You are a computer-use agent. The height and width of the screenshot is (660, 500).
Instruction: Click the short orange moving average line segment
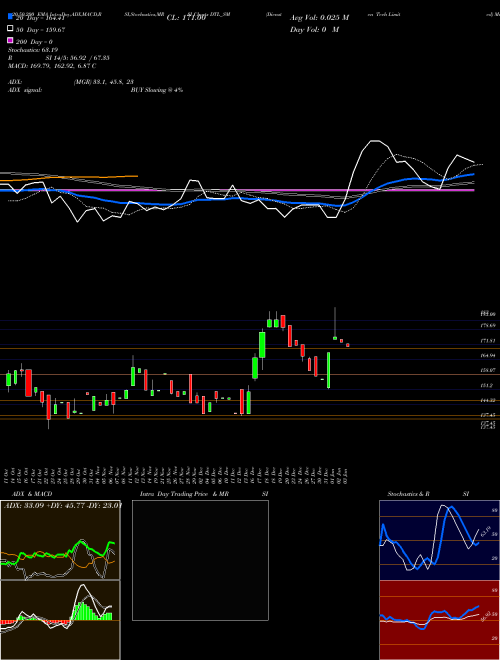pyautogui.click(x=69, y=178)
